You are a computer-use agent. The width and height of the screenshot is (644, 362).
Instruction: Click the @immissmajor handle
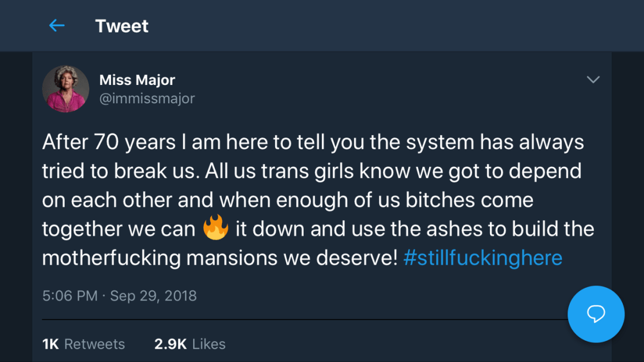(147, 98)
